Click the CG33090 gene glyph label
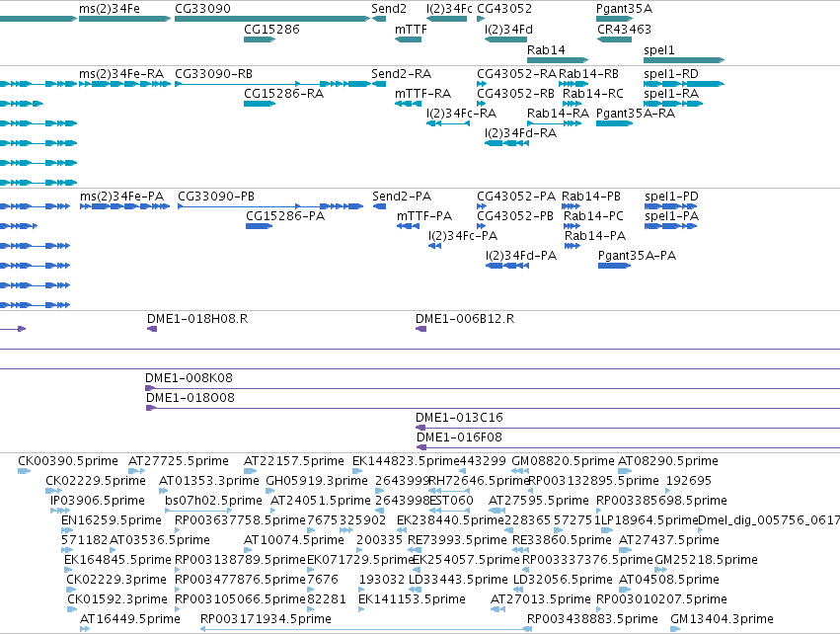The height and width of the screenshot is (634, 840). 202,9
